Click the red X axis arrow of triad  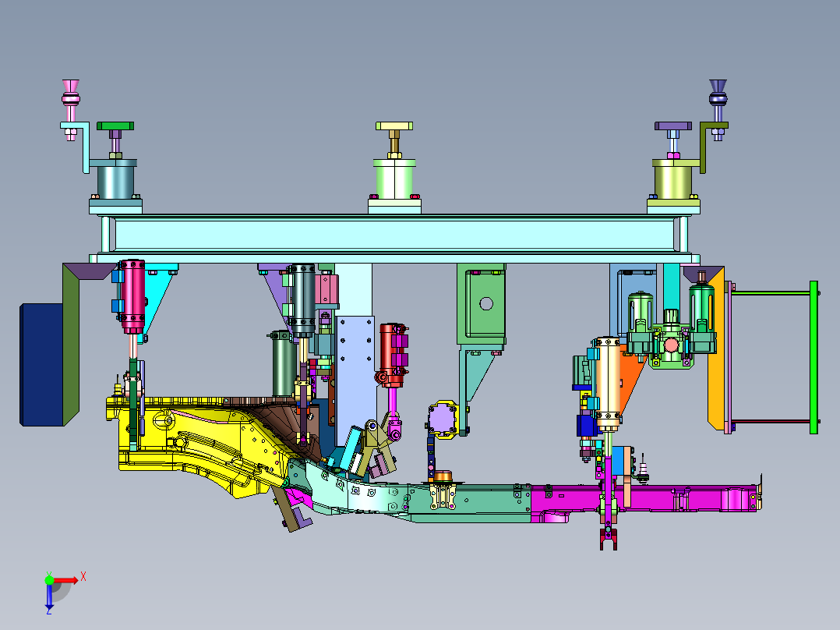(x=65, y=580)
